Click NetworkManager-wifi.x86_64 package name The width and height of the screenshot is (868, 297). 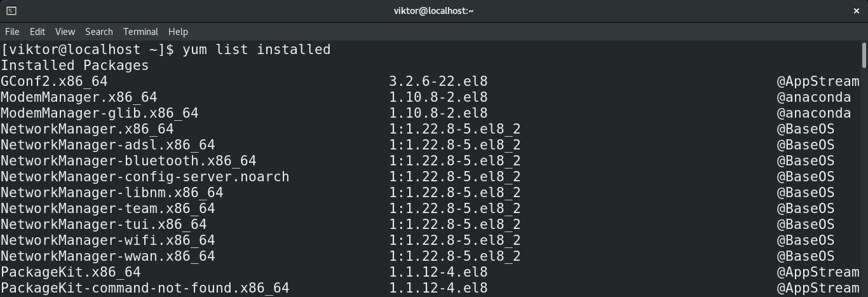pos(107,240)
